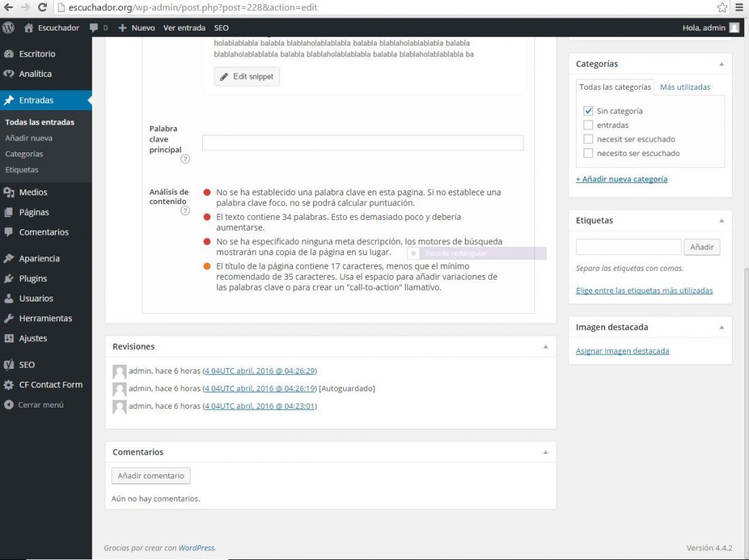
Task: Open Ajustes settings icon
Action: click(9, 338)
